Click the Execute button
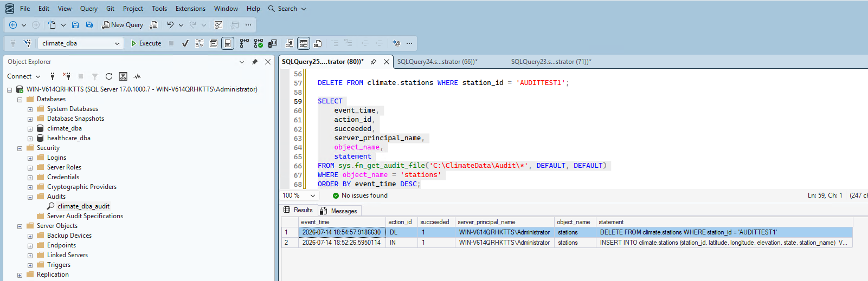 click(146, 43)
